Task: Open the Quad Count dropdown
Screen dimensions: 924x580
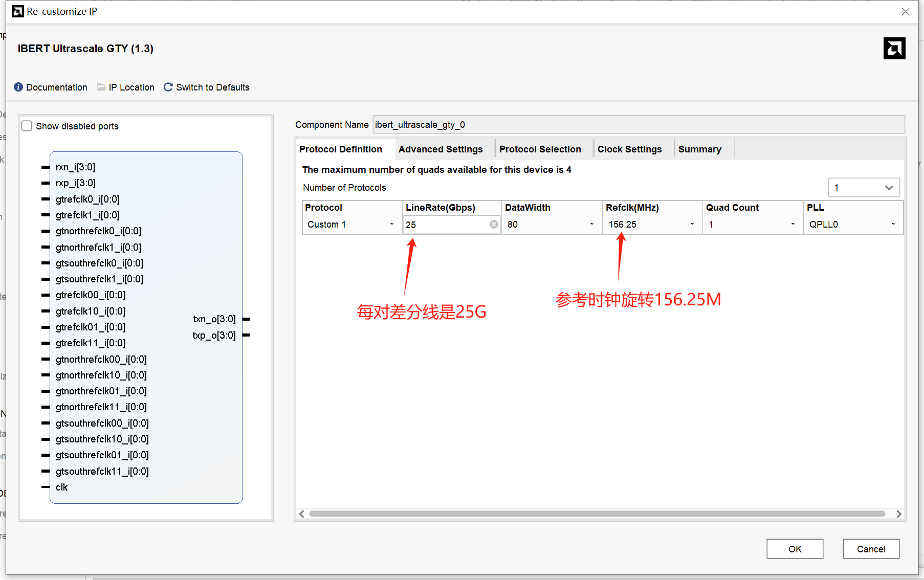Action: point(752,224)
